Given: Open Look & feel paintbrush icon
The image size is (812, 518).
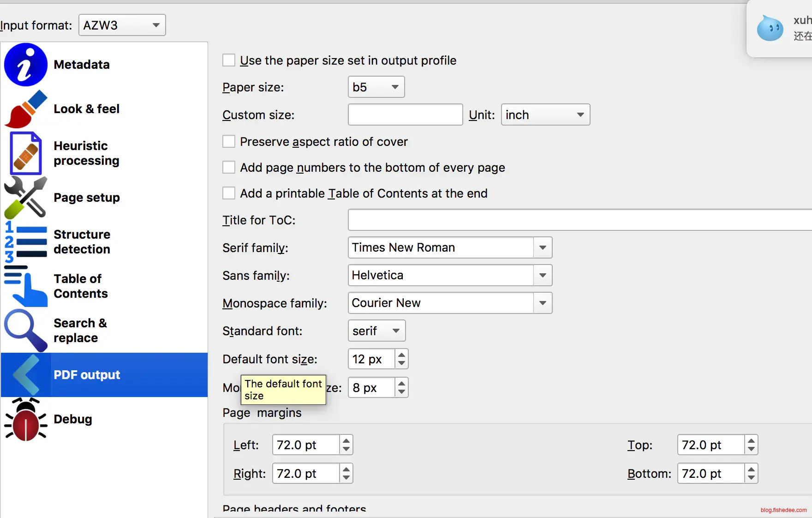Looking at the screenshot, I should tap(26, 109).
